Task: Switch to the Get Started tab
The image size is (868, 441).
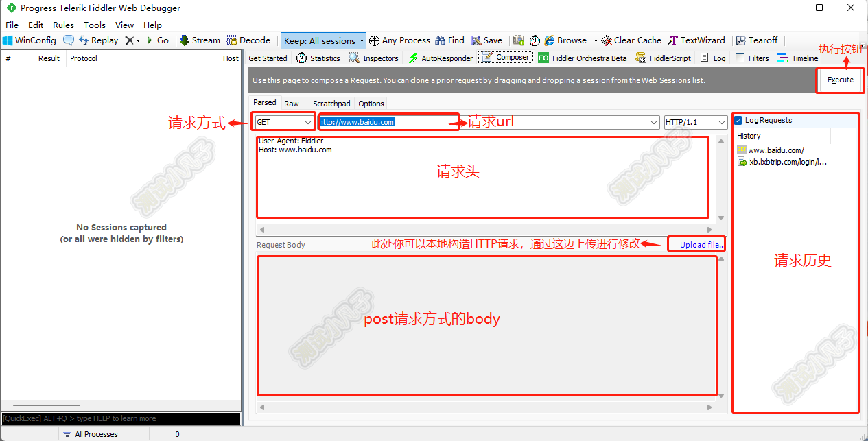Action: [268, 58]
